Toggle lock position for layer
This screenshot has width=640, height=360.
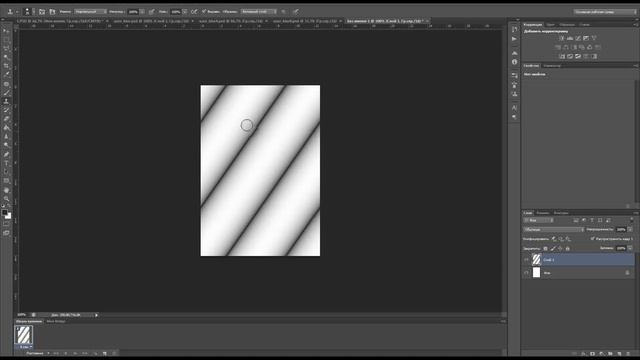click(x=560, y=248)
